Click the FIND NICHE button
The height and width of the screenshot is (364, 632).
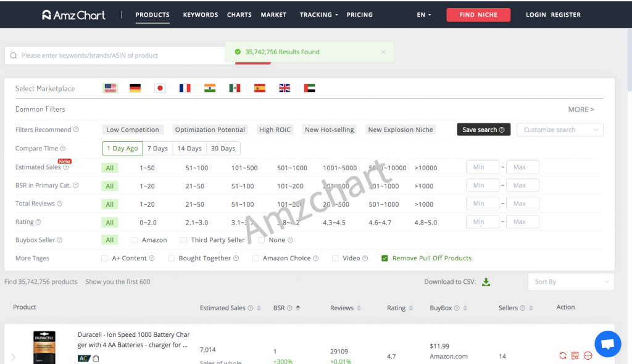coord(478,15)
